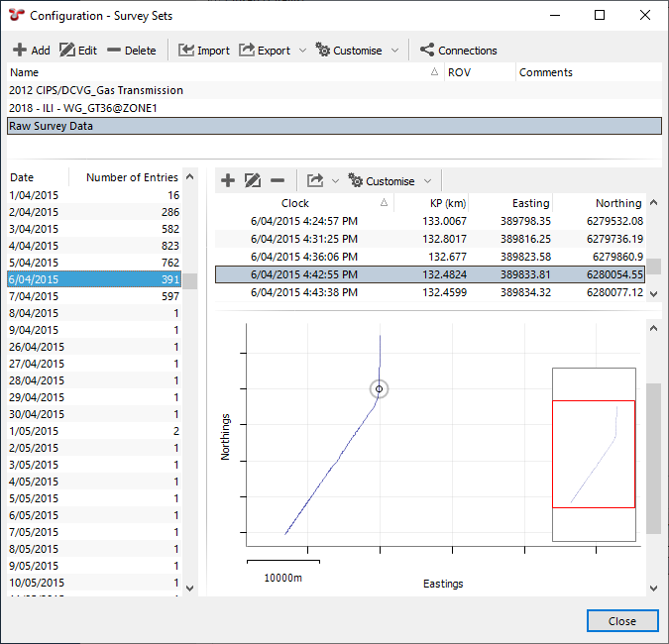The height and width of the screenshot is (644, 669).
Task: Click the Delete survey set icon
Action: pyautogui.click(x=114, y=51)
